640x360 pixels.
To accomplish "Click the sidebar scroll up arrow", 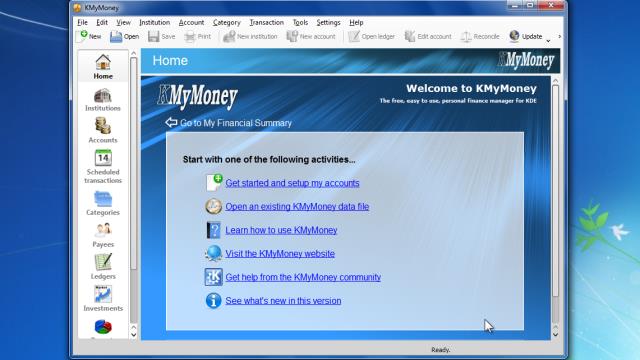I will (x=133, y=53).
